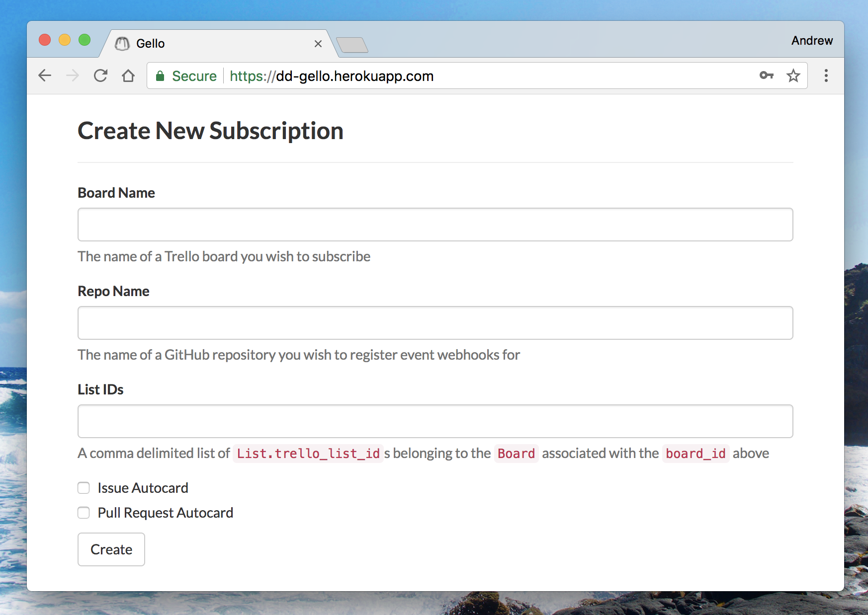The width and height of the screenshot is (868, 615).
Task: Click the Andrew profile button
Action: [x=812, y=41]
